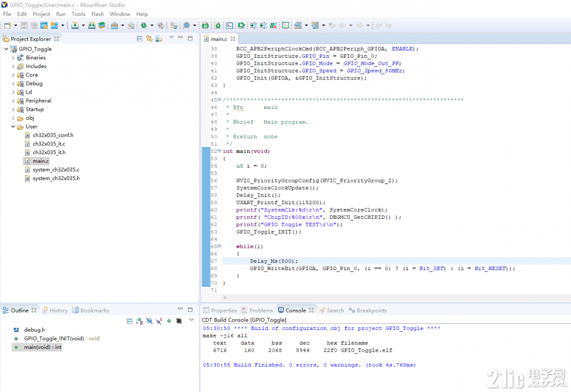Click the C file wizard toolbar icon
Image resolution: width=571 pixels, height=392 pixels.
[44, 26]
